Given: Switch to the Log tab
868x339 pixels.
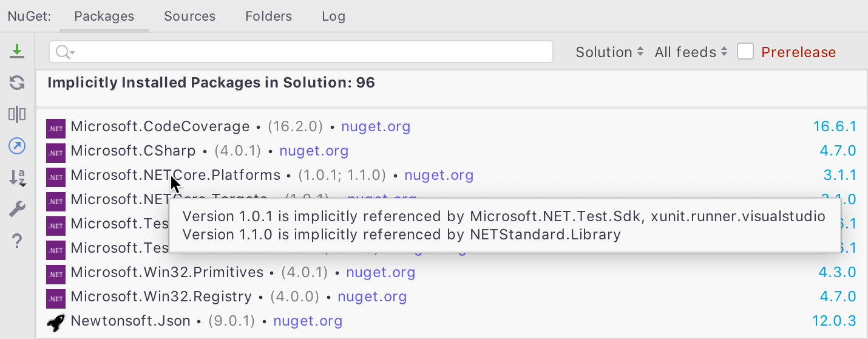Looking at the screenshot, I should [334, 16].
